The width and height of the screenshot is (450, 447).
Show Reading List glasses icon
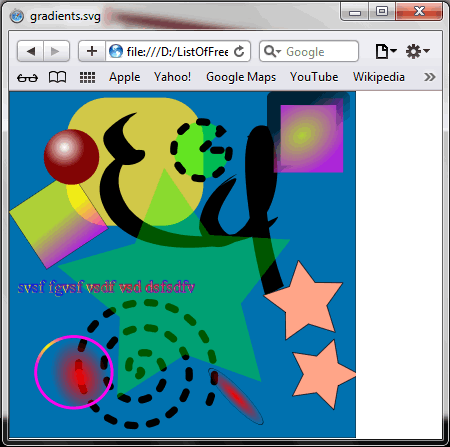coord(27,78)
